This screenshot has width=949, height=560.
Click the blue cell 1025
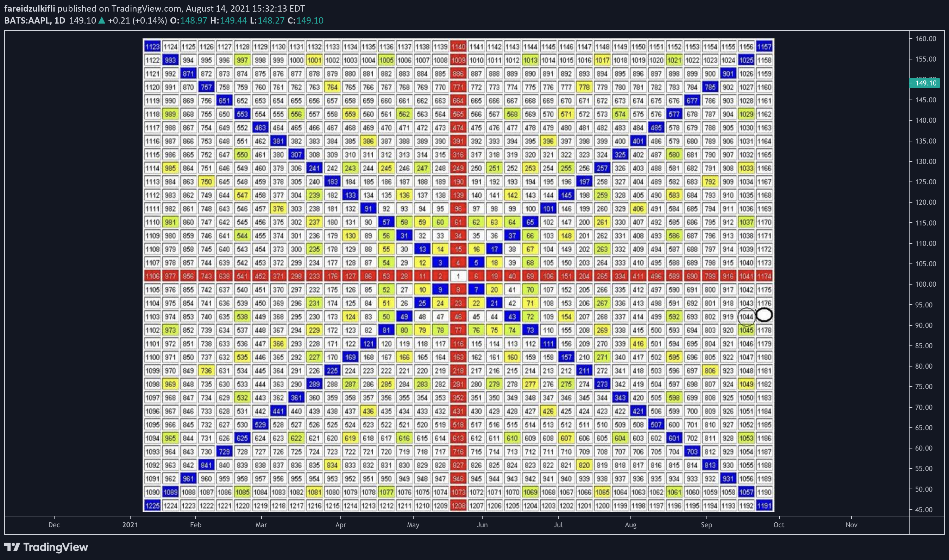point(746,61)
